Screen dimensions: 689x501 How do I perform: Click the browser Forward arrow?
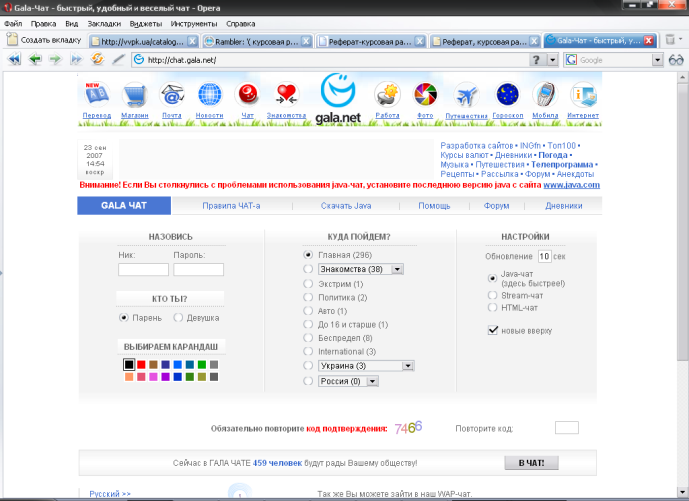[x=55, y=59]
